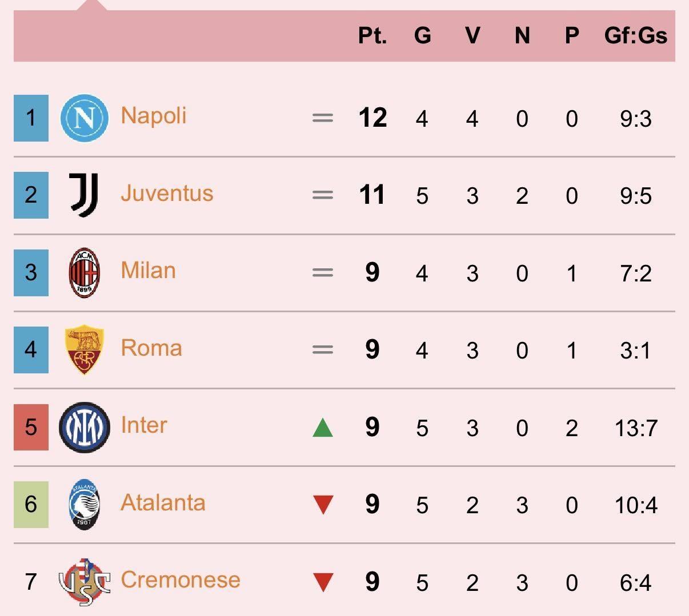Click the blue position 1 badge
The width and height of the screenshot is (689, 616).
tap(31, 118)
